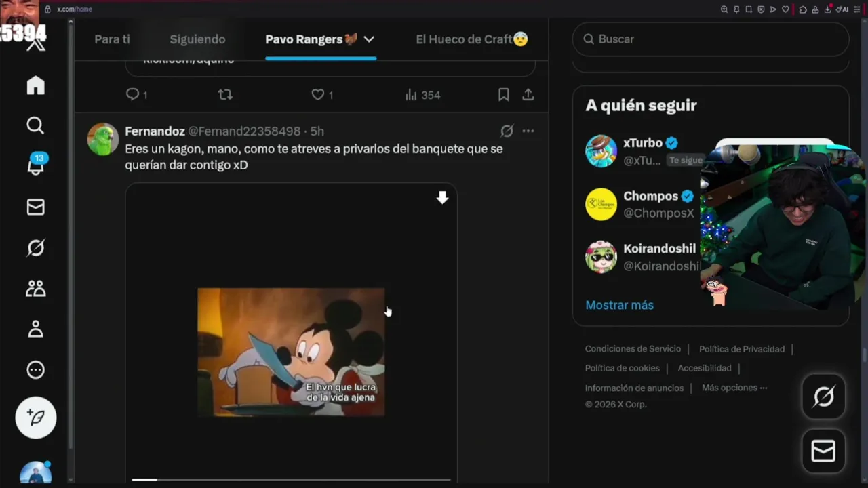Open Condiciones de Servicio link

(633, 349)
